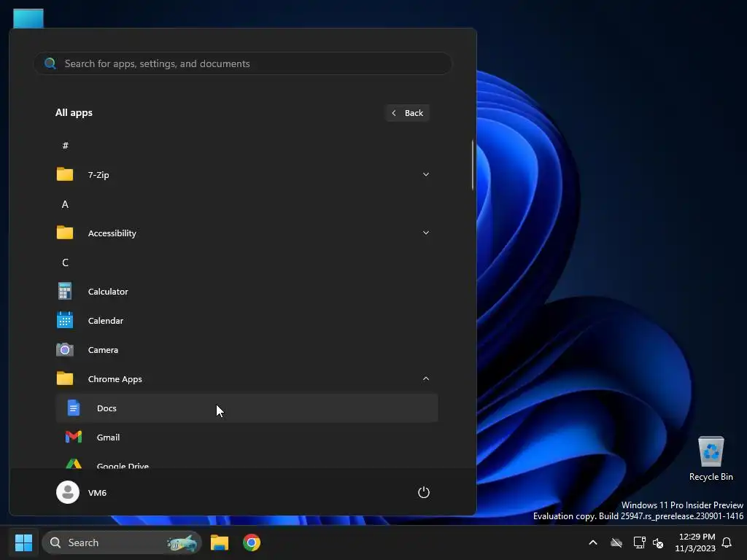Collapse the Chrome Apps folder chevron
The image size is (747, 560).
pos(426,378)
